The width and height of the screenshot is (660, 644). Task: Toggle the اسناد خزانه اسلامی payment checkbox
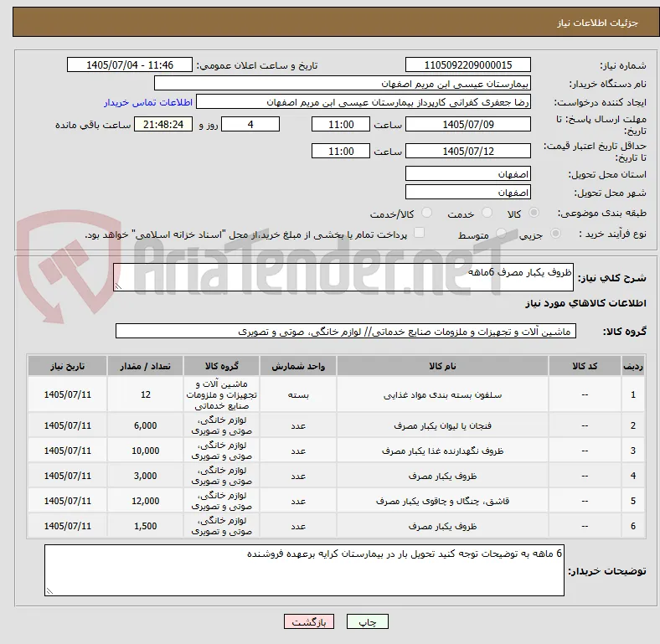pyautogui.click(x=420, y=233)
